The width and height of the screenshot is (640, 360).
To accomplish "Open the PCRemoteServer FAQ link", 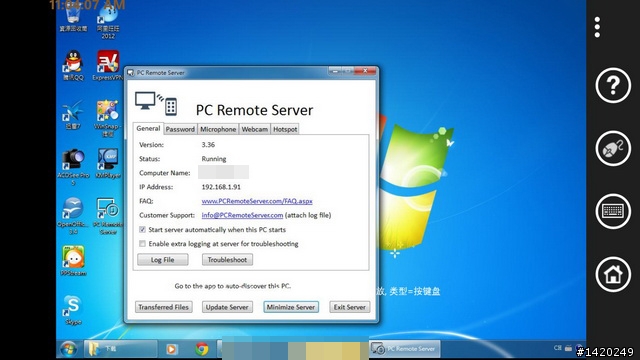I will (x=257, y=201).
